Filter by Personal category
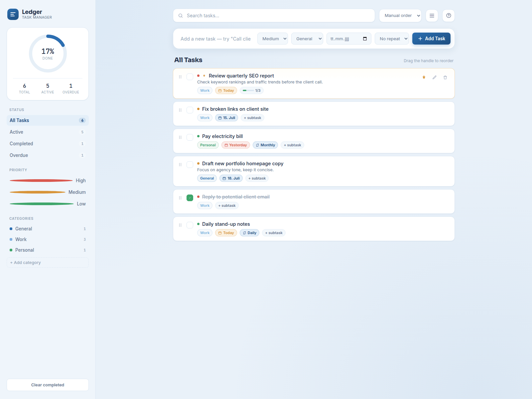This screenshot has width=532, height=399. click(x=48, y=250)
